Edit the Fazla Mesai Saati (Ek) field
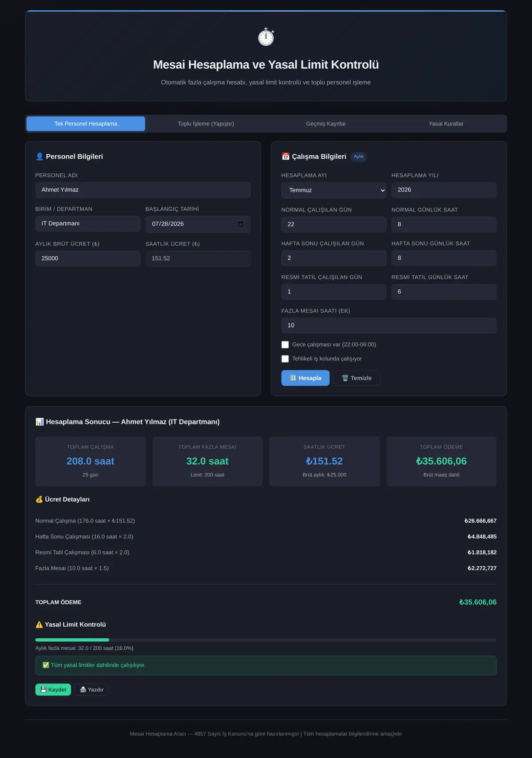The image size is (532, 758). tap(389, 326)
